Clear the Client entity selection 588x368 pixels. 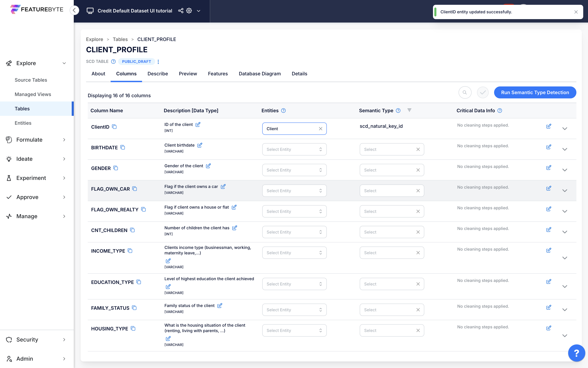320,129
